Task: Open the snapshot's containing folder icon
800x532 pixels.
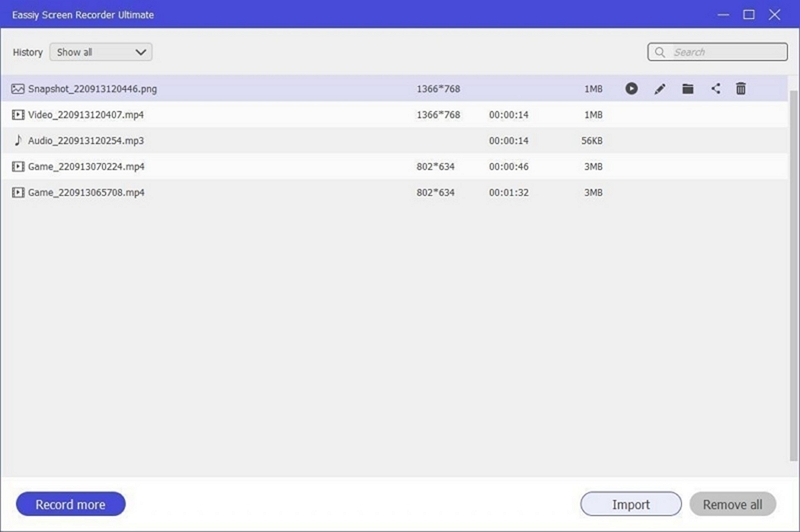Action: click(x=688, y=89)
